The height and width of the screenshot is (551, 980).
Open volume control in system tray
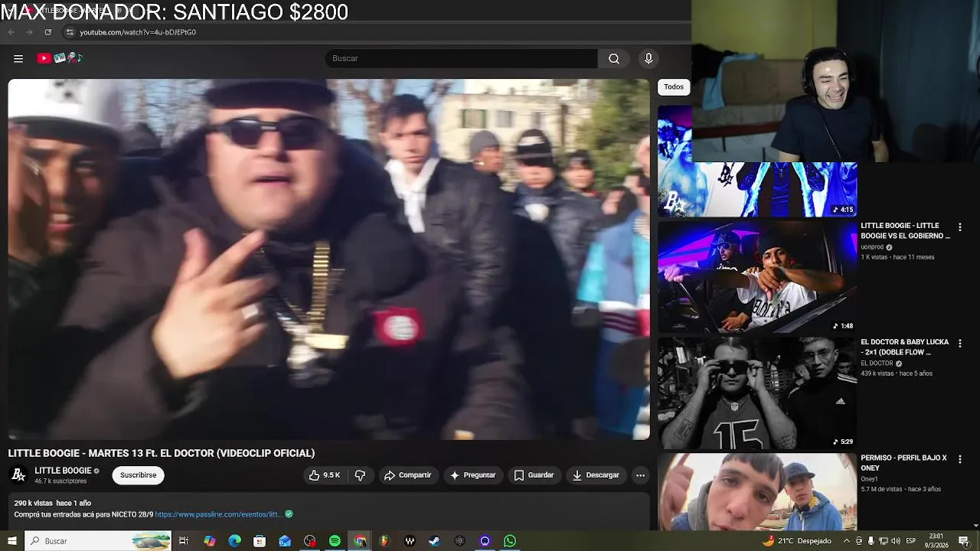pos(895,541)
